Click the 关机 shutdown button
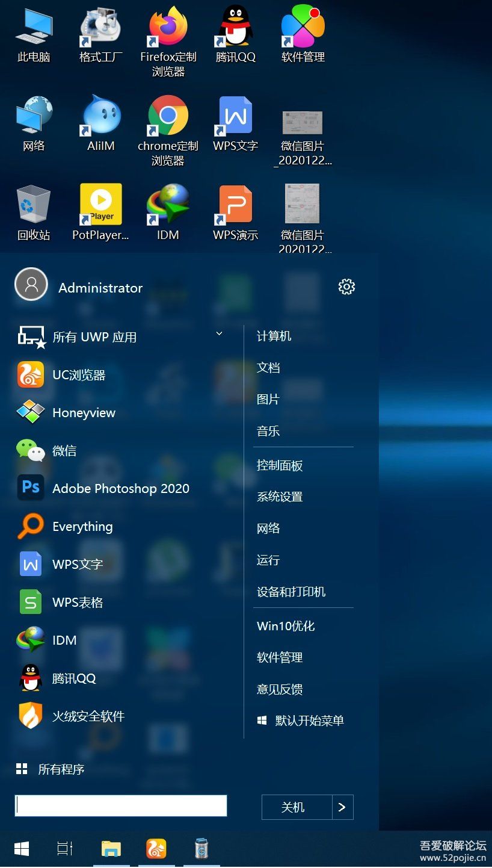This screenshot has height=868, width=492. [x=297, y=807]
